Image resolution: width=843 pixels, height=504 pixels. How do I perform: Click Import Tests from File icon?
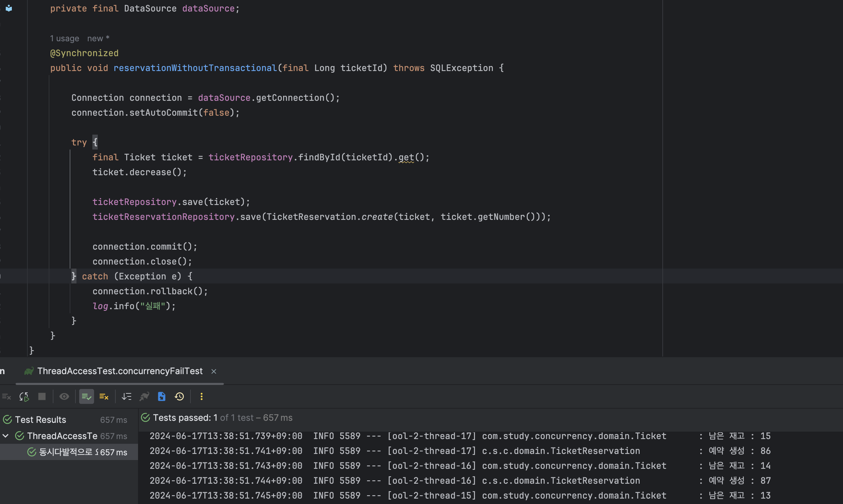tap(162, 397)
